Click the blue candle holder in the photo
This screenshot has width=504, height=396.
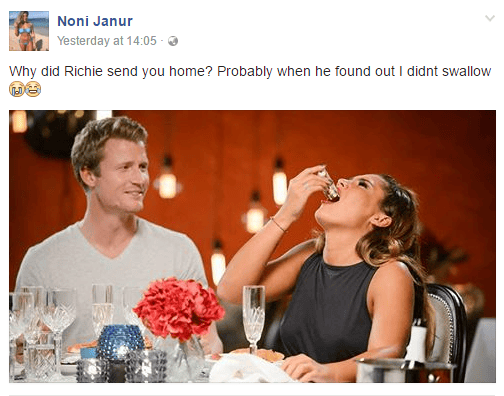tap(120, 343)
